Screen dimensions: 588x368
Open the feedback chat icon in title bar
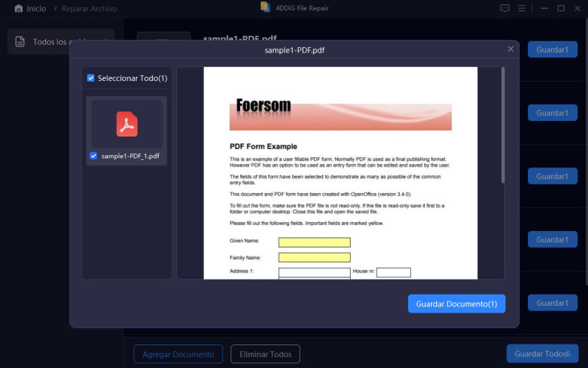(505, 8)
